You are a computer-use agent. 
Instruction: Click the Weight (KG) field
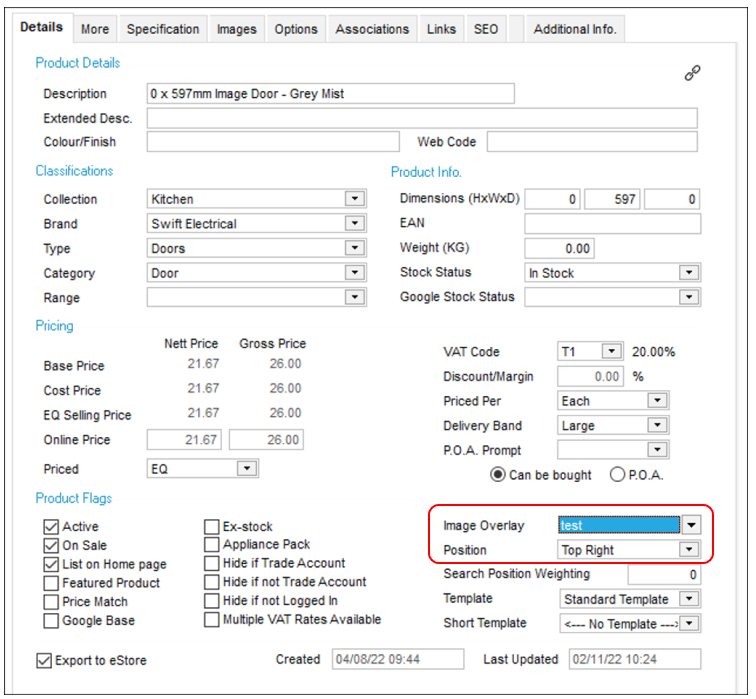(559, 248)
